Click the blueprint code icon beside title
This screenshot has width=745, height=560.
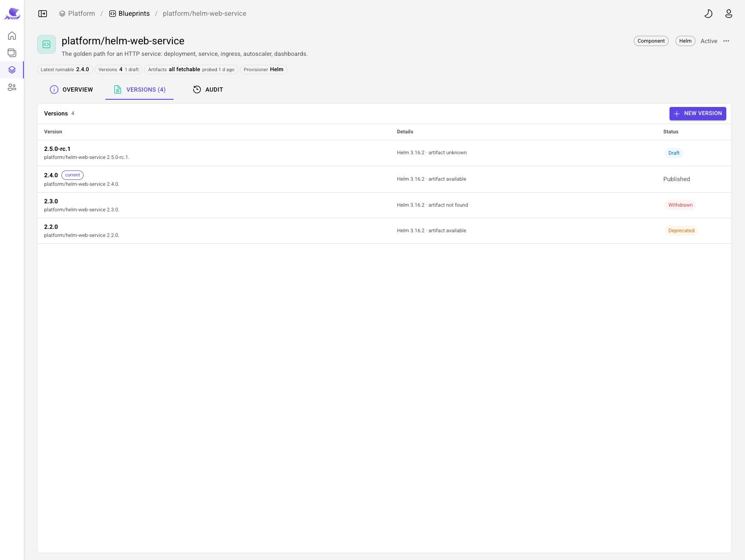(x=46, y=44)
